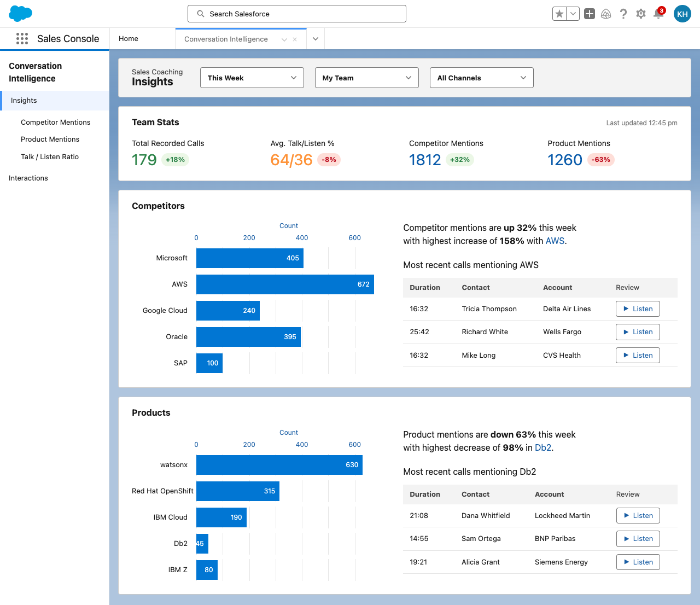Open the favorites list dropdown arrow
700x605 pixels.
[573, 14]
